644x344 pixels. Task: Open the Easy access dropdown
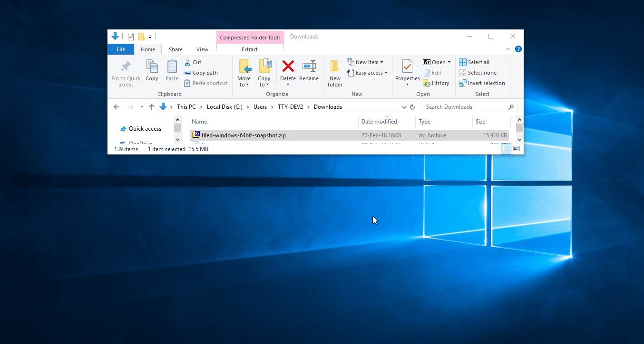coord(367,73)
